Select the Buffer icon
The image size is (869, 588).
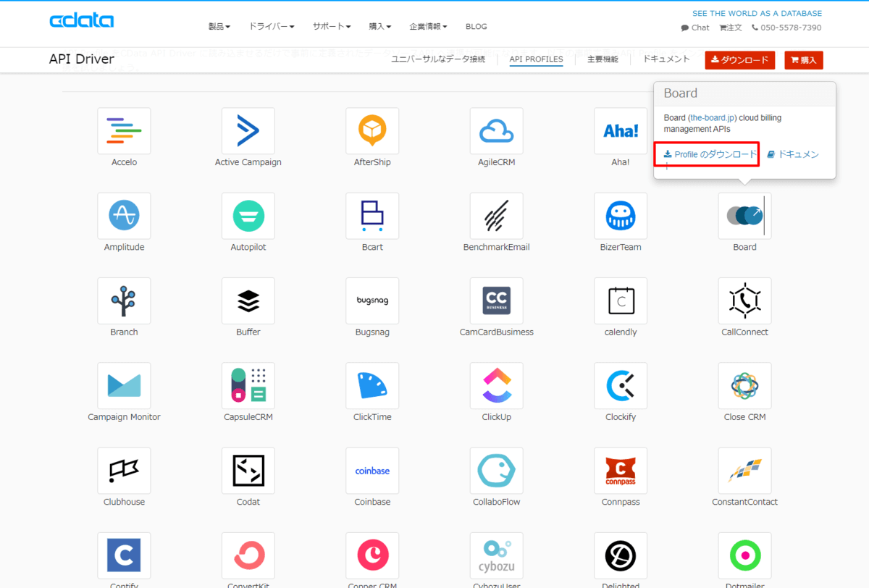click(248, 301)
